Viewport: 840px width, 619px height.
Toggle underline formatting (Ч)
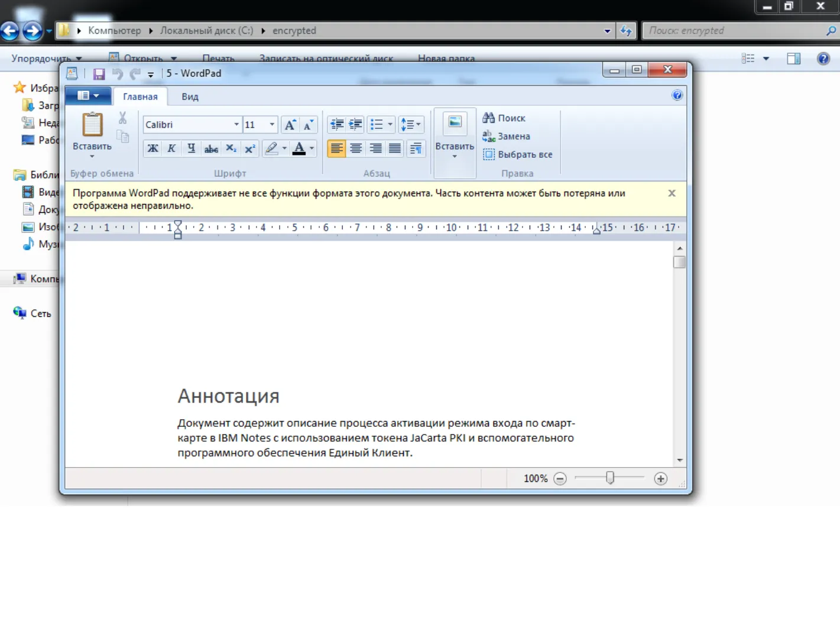coord(191,148)
